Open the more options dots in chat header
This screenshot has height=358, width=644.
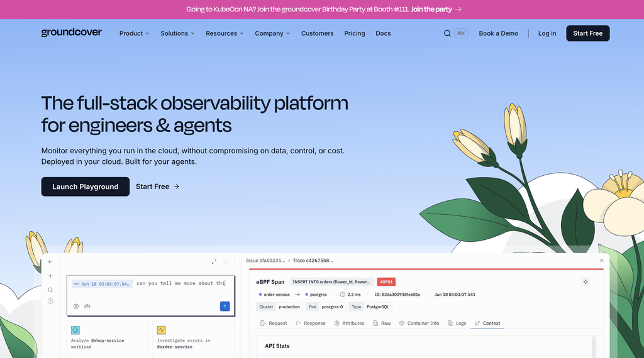point(235,262)
